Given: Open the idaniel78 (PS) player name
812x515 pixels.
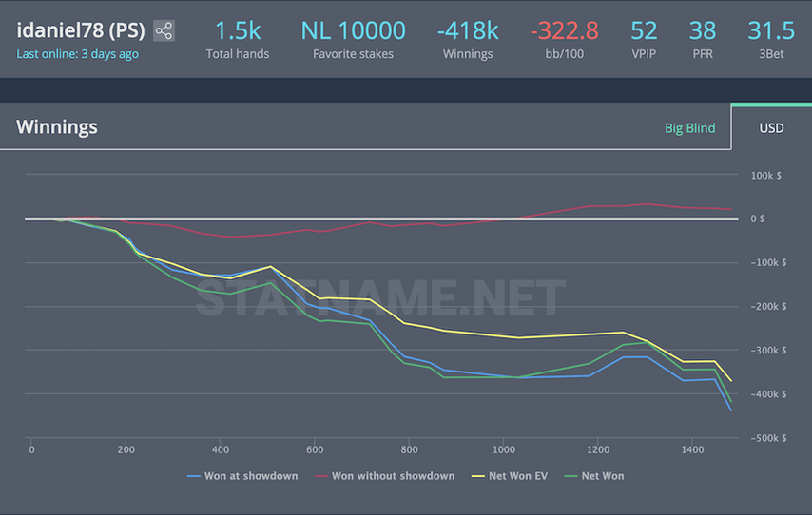Looking at the screenshot, I should [82, 29].
